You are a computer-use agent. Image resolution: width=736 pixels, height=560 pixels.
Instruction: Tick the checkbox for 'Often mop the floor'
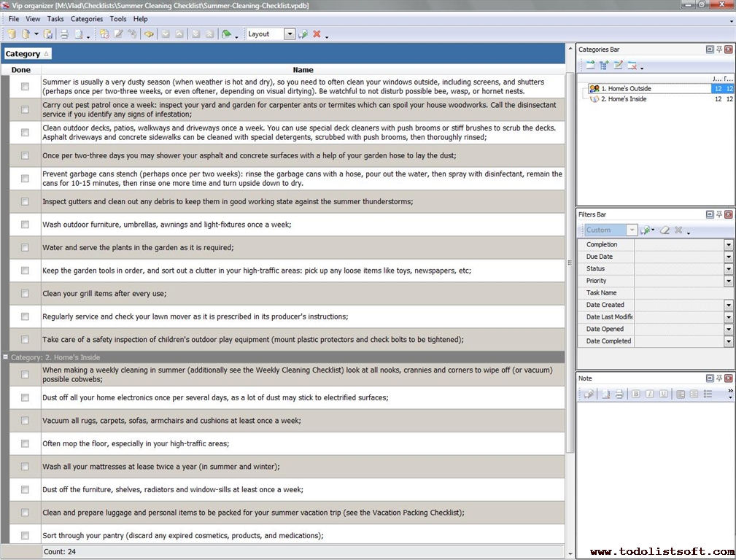[25, 443]
